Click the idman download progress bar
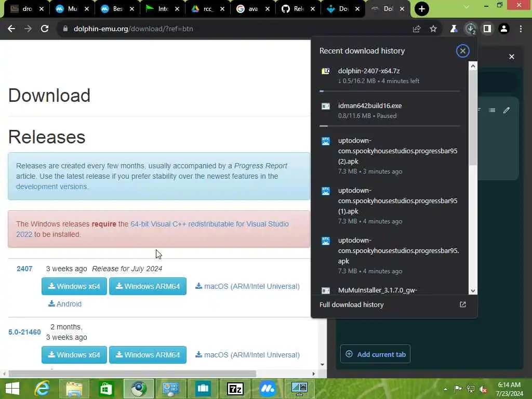Screen dimensions: 532x399 coord(390,126)
